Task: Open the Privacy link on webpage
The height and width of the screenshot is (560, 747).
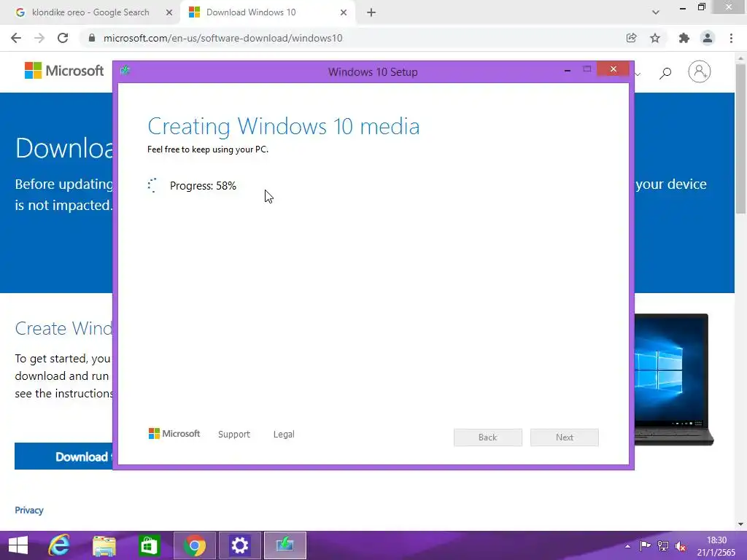Action: click(x=29, y=510)
